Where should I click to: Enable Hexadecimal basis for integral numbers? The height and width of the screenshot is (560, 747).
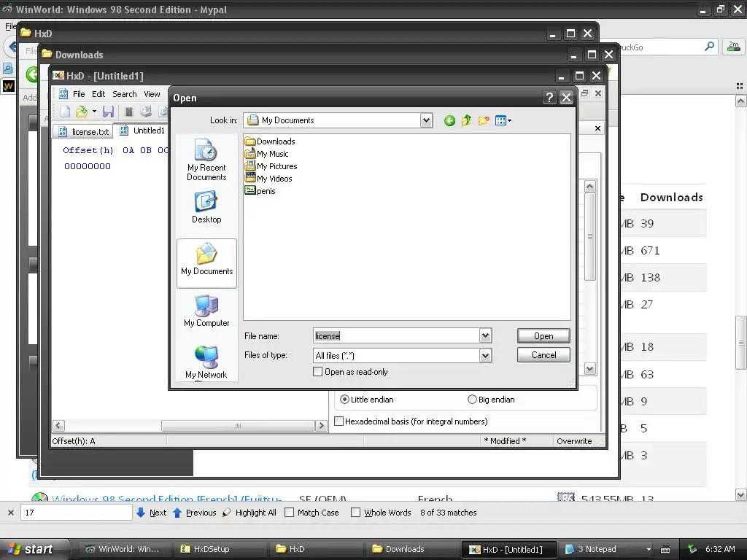[x=338, y=421]
